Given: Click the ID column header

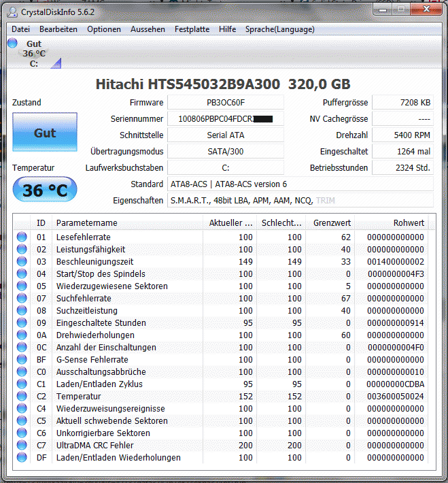Looking at the screenshot, I should [41, 222].
